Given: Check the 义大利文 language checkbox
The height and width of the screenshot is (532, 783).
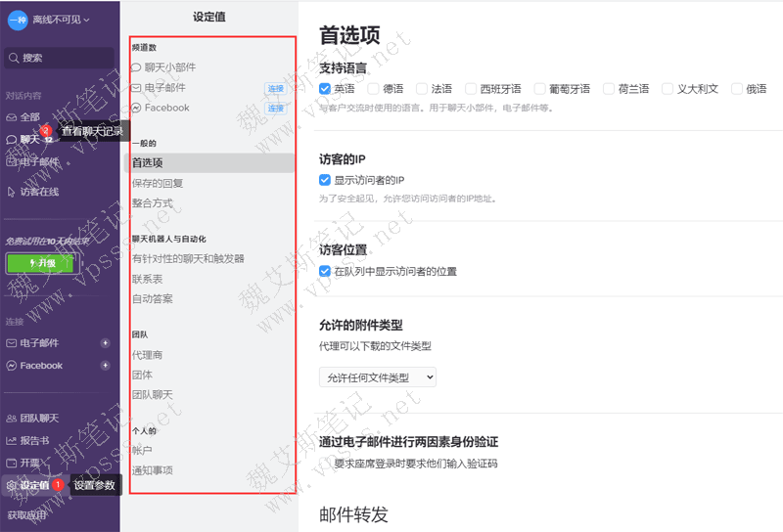Looking at the screenshot, I should [668, 89].
